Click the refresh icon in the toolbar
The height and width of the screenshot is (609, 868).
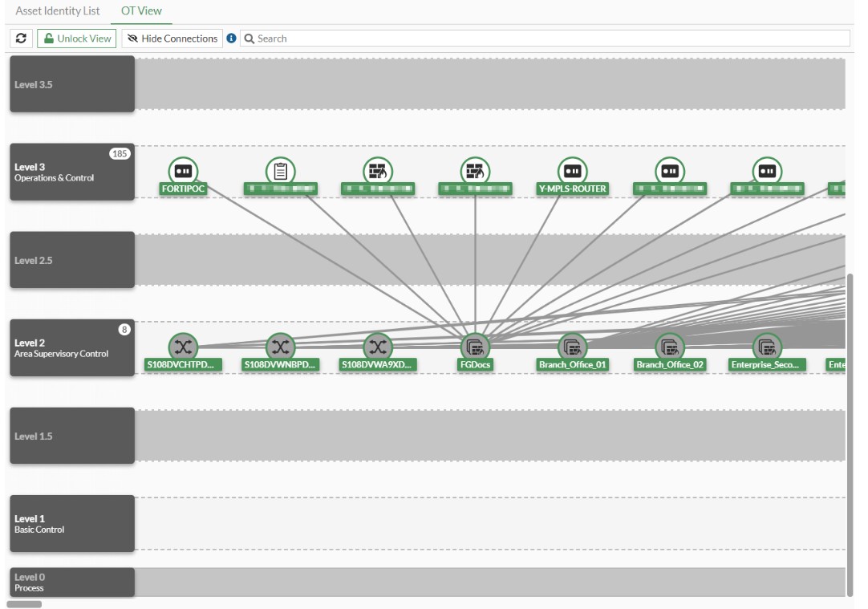coord(21,39)
